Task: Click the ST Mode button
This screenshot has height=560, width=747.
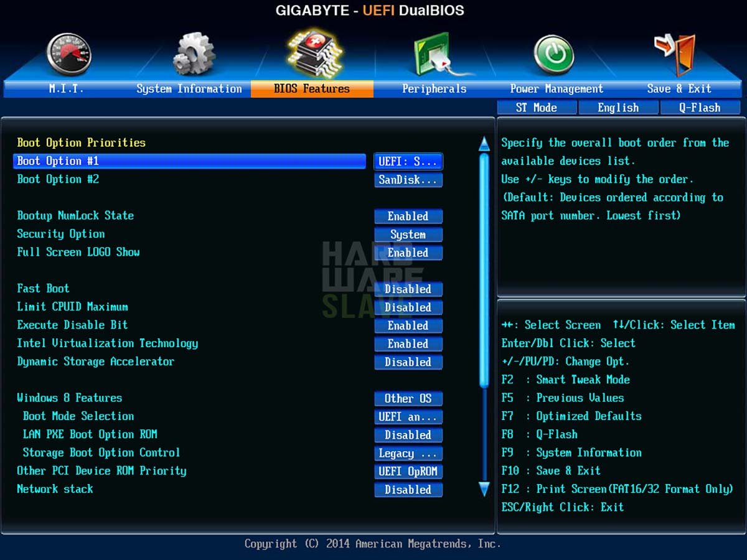Action: tap(537, 108)
